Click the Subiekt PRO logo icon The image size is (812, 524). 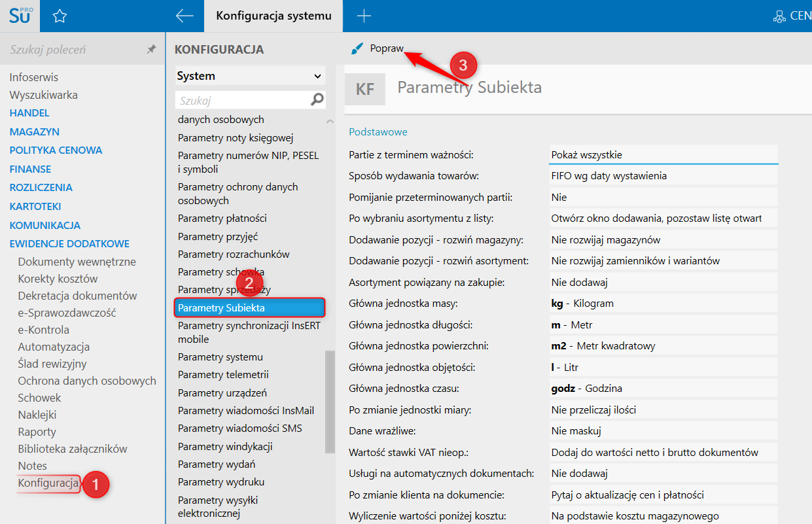[x=20, y=16]
